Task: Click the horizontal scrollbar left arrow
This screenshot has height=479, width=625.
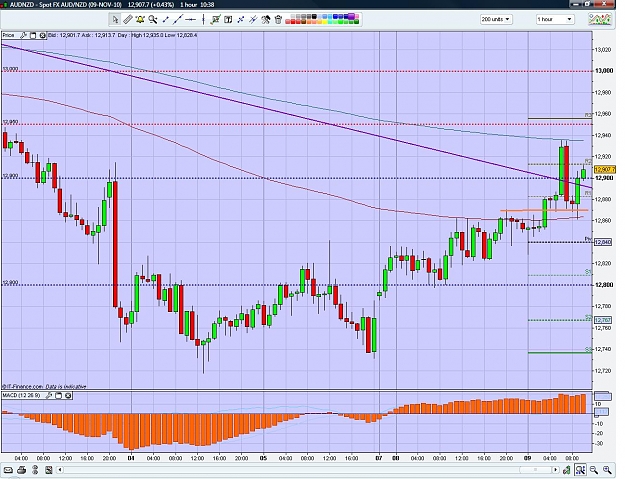Action: tap(60, 469)
